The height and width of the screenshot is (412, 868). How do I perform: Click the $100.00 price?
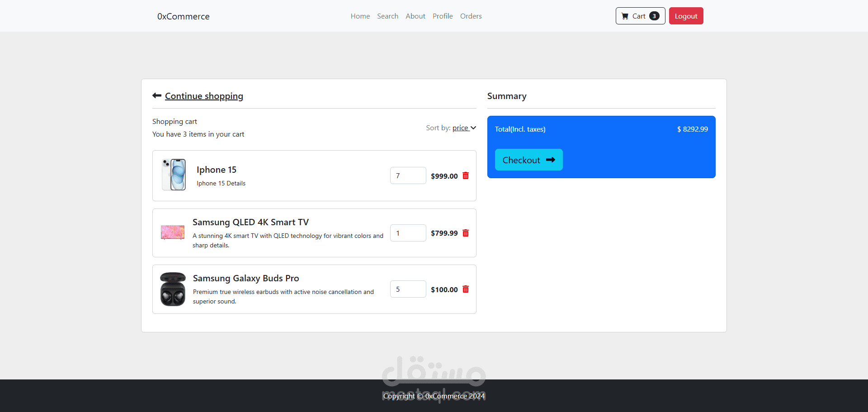(444, 289)
